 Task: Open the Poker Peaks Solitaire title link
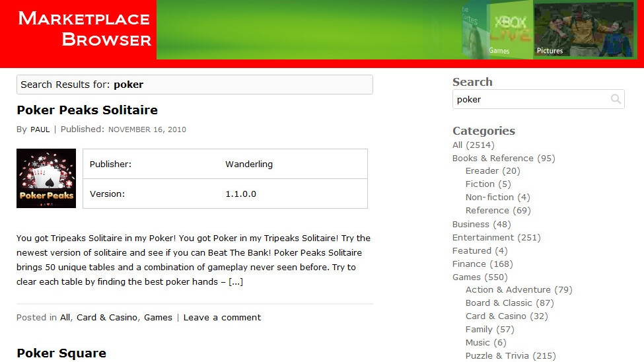coord(87,110)
